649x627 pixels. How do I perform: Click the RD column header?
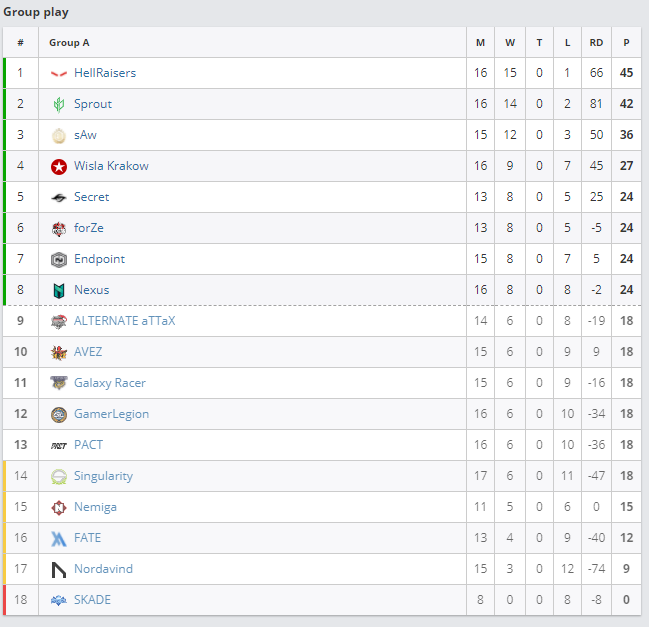point(596,43)
